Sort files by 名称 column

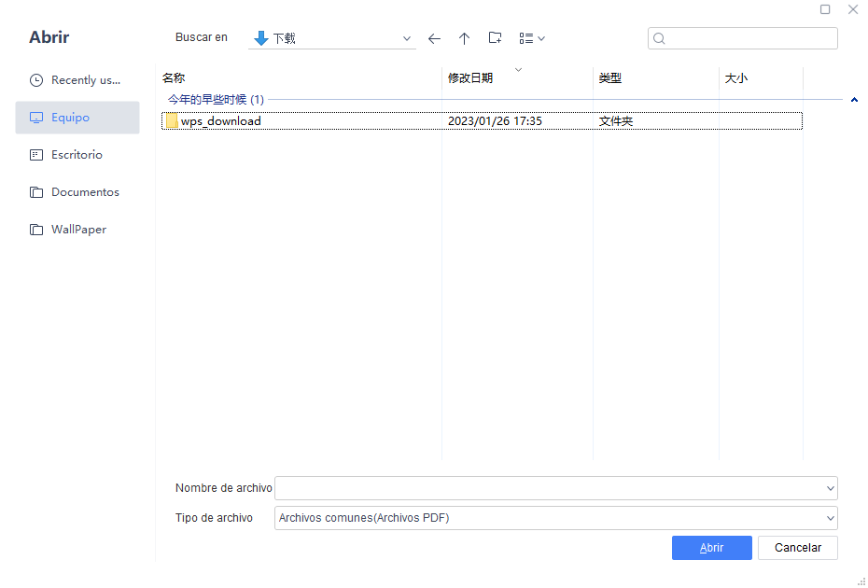175,78
